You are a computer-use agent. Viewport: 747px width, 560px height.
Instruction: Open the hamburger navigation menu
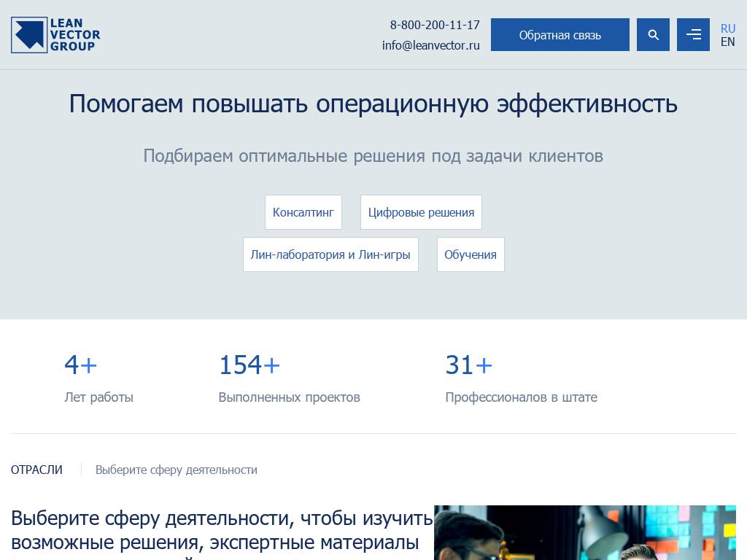[x=693, y=34]
